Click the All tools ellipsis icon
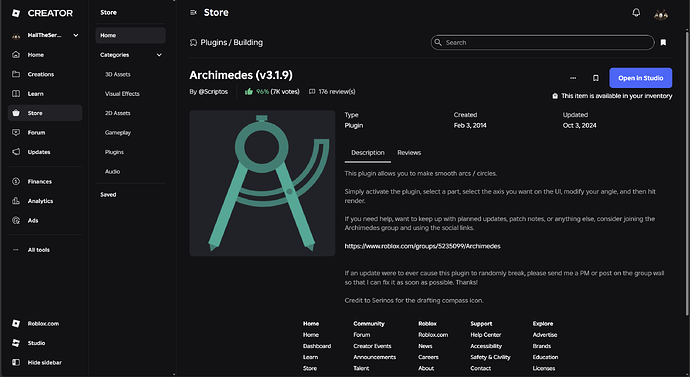Viewport: 690px width, 377px height. pos(16,249)
